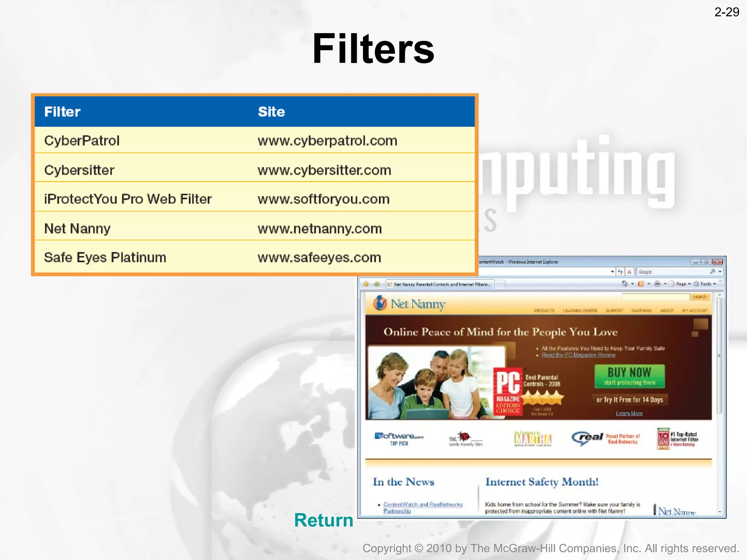
Task: Open the Tools menu in the IE command bar
Action: [705, 284]
